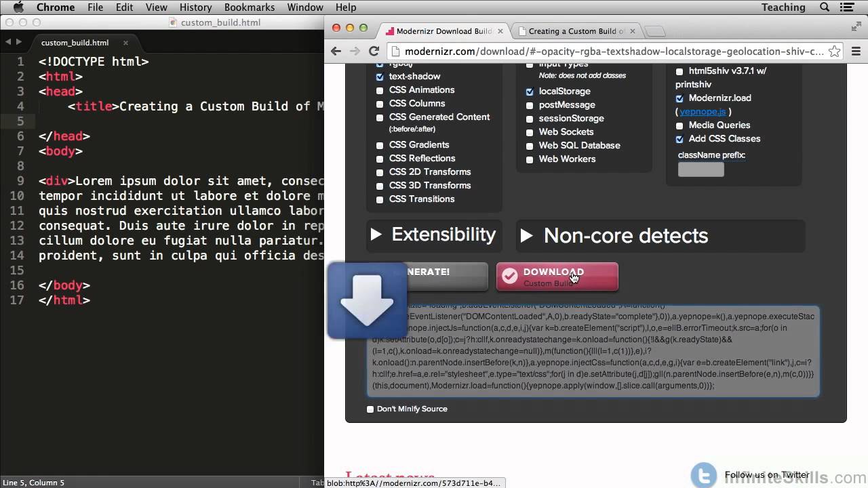Open the Bookmarks menu
868x488 pixels.
[250, 7]
